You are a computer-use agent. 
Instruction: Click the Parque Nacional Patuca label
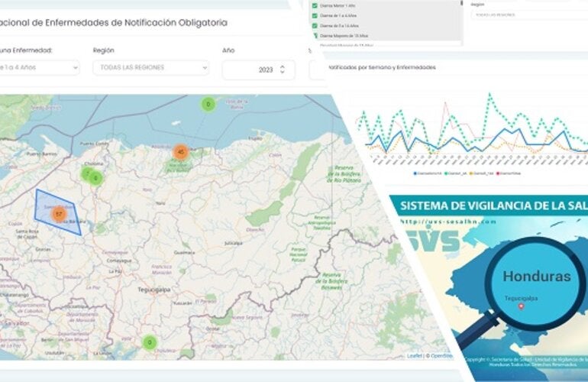pyautogui.click(x=298, y=254)
